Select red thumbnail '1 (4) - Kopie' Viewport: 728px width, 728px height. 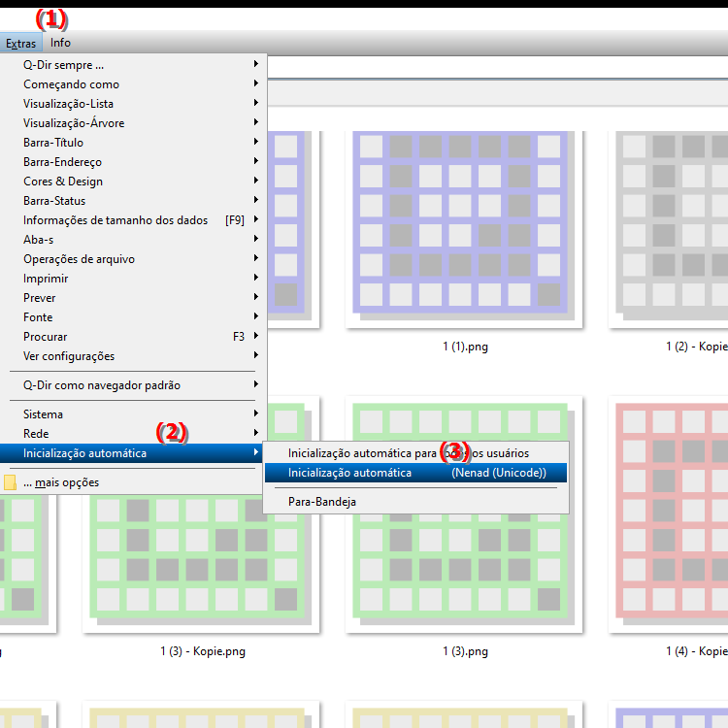click(x=669, y=514)
